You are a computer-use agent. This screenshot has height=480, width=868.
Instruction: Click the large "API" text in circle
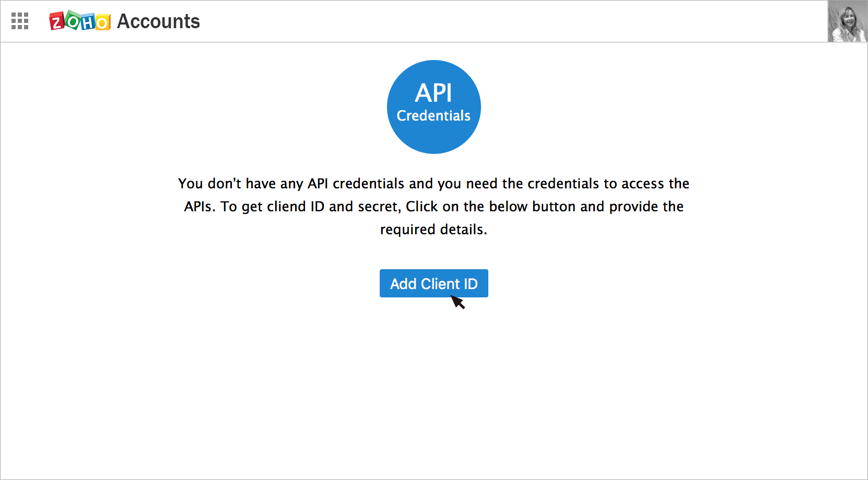click(x=433, y=93)
